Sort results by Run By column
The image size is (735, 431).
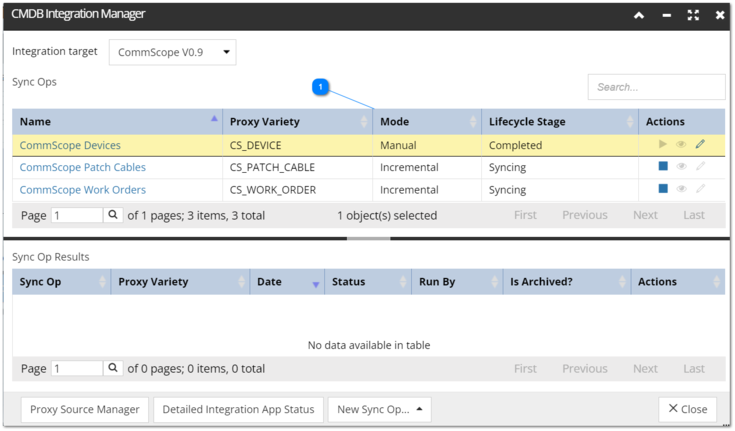tap(457, 282)
